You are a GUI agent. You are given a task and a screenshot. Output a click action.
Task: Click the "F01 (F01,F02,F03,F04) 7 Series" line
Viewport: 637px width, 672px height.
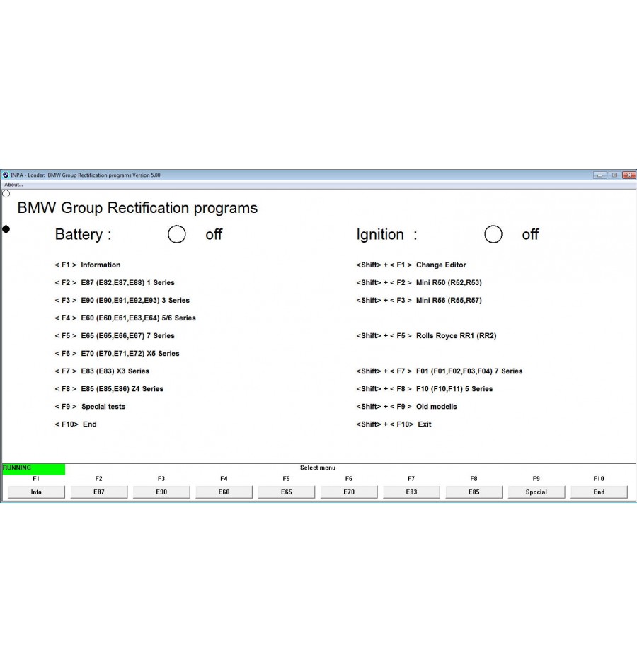pyautogui.click(x=440, y=371)
